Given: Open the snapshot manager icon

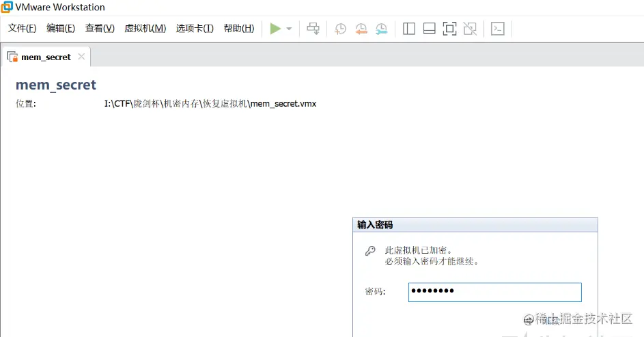Looking at the screenshot, I should pyautogui.click(x=382, y=29).
